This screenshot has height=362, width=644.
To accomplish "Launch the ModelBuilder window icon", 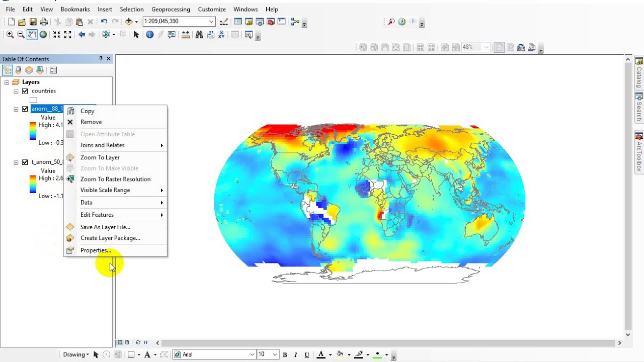I will tap(295, 22).
